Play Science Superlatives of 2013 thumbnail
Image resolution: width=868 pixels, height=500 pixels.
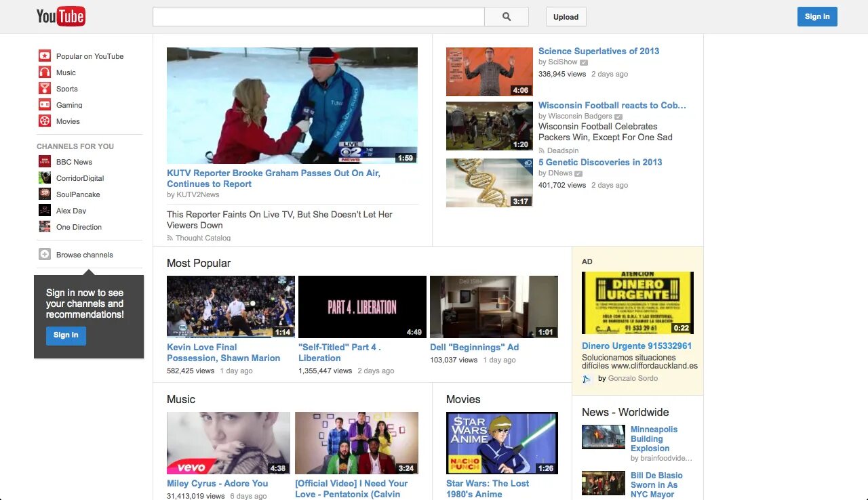click(490, 72)
